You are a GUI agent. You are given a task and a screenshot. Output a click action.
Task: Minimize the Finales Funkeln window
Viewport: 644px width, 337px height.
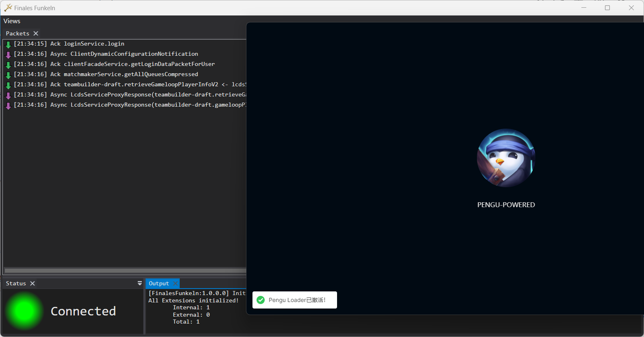tap(584, 8)
